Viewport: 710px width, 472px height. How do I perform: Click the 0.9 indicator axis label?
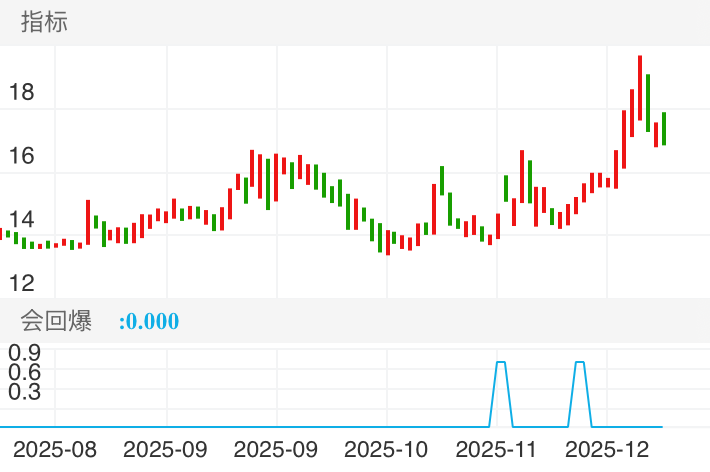pyautogui.click(x=24, y=352)
